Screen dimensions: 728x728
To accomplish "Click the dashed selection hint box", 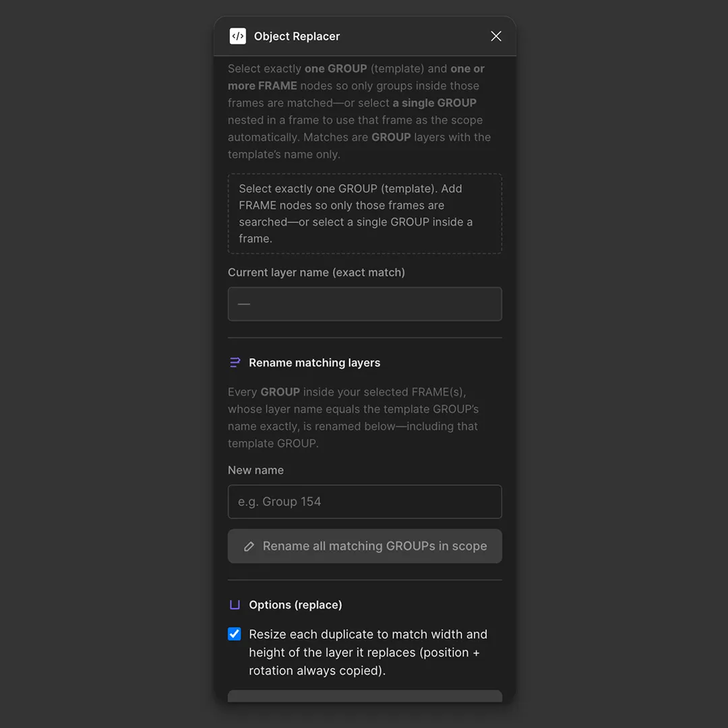I will 365,214.
